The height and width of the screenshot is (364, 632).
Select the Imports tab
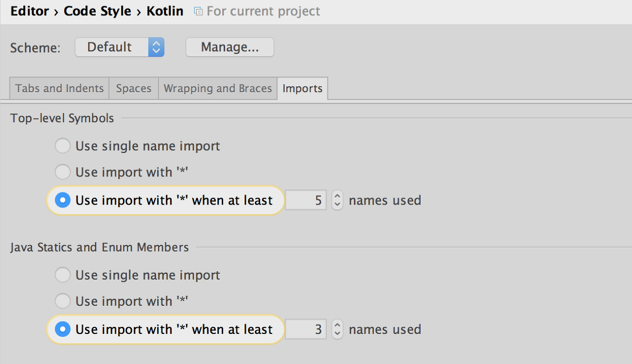pyautogui.click(x=302, y=89)
